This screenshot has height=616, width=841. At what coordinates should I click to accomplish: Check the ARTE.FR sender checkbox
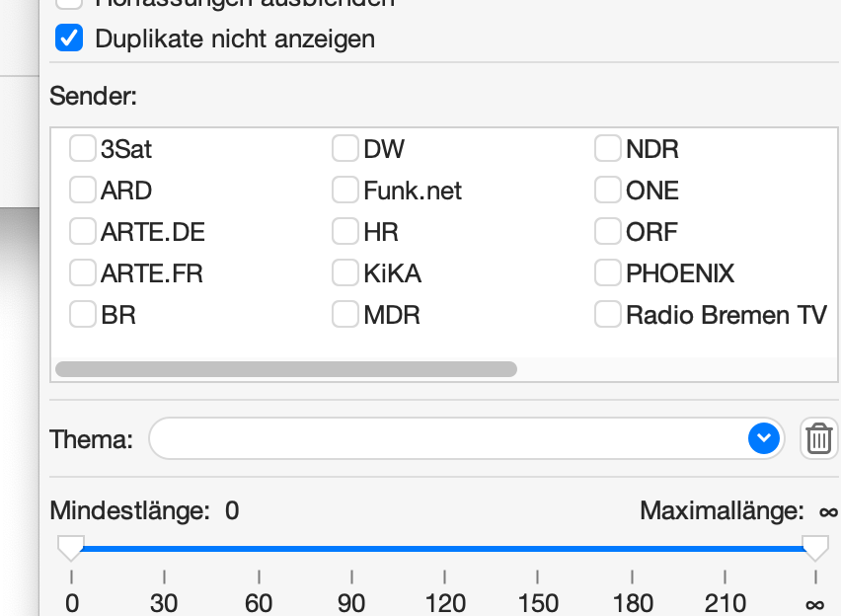[x=83, y=272]
